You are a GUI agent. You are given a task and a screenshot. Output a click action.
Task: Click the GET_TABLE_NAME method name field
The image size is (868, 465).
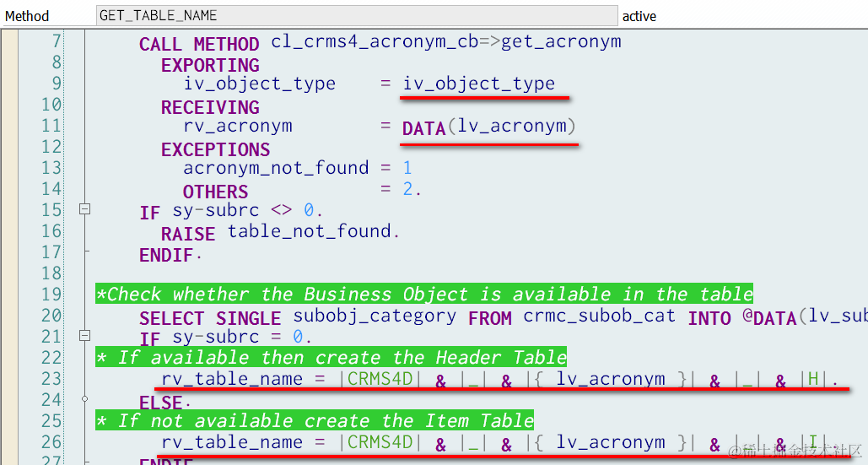tap(357, 15)
